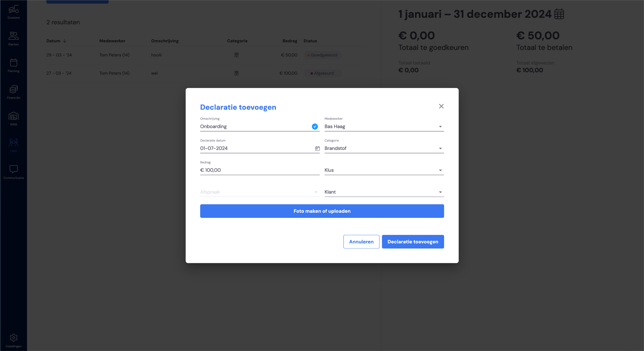Click Tom Peters (14) in the hooiii row
644x351 pixels.
(x=114, y=55)
